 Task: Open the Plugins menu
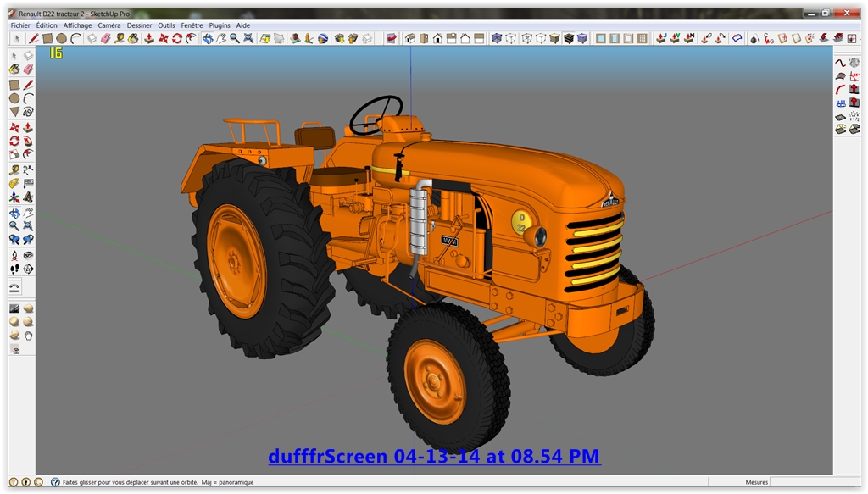click(220, 25)
